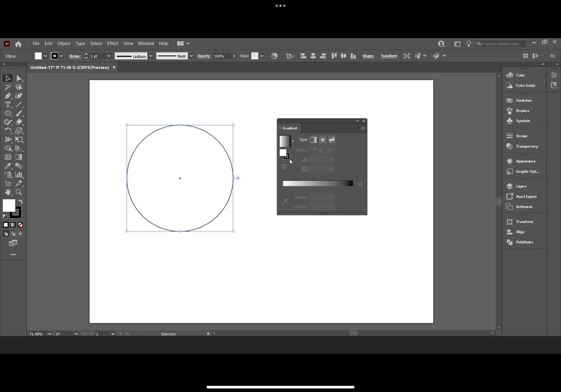Activate the Curvature tool
This screenshot has height=392, width=561.
(19, 96)
